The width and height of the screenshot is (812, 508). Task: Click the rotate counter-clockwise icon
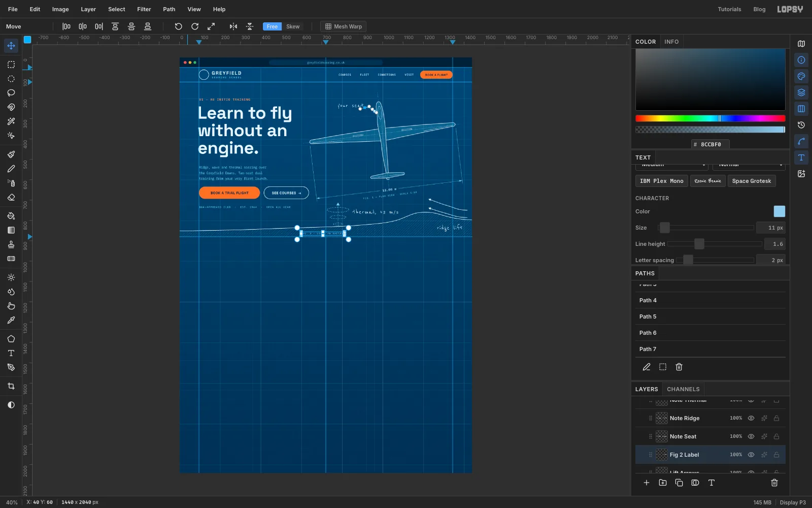pos(179,26)
